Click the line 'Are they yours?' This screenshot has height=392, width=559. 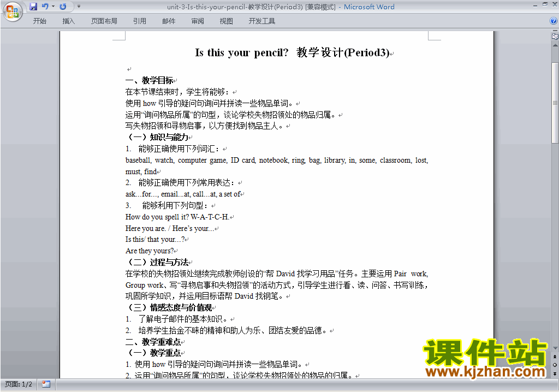tap(150, 251)
